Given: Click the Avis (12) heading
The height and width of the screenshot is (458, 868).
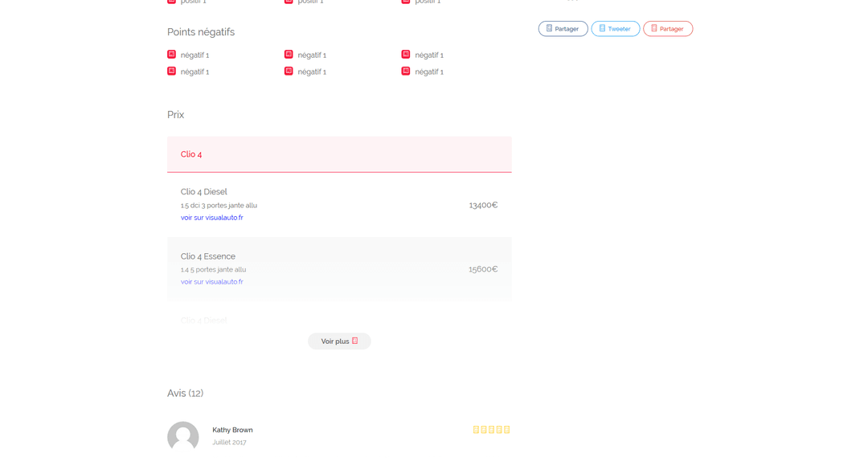Looking at the screenshot, I should (186, 393).
